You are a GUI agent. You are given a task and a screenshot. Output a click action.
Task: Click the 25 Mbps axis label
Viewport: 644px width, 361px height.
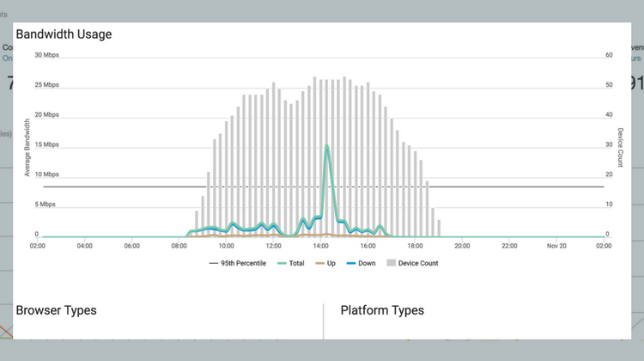pyautogui.click(x=47, y=85)
